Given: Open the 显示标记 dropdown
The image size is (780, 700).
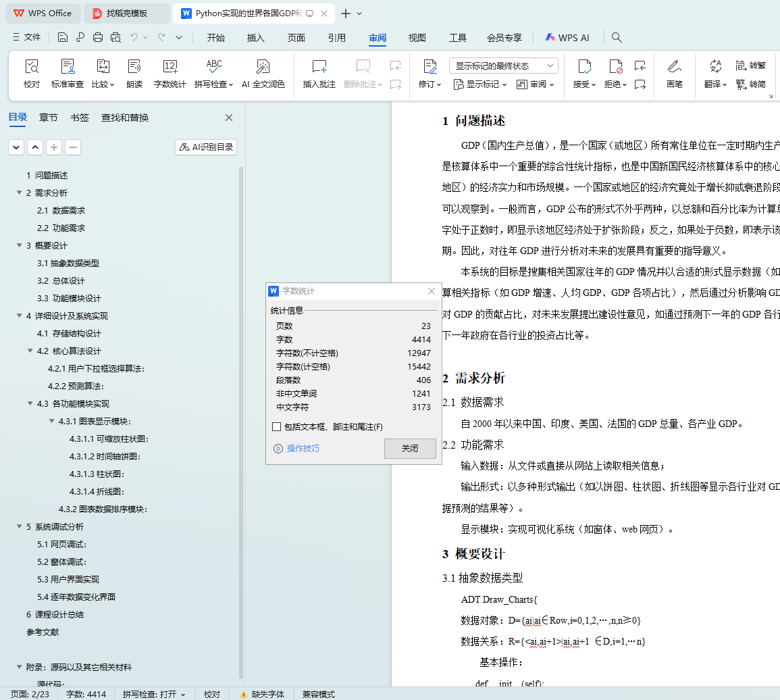Looking at the screenshot, I should click(x=480, y=84).
